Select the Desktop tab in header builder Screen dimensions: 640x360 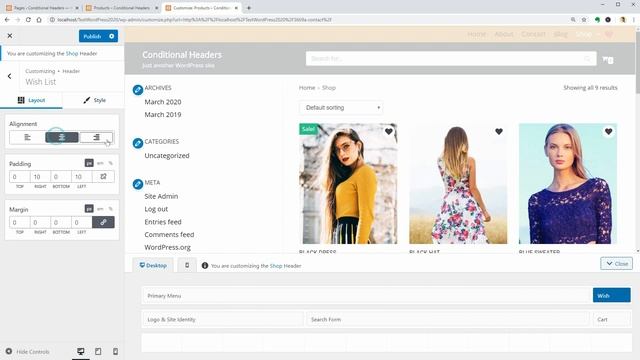click(x=153, y=265)
